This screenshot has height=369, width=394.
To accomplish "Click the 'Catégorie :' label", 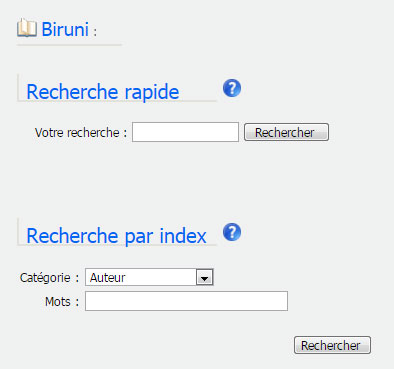I will click(x=49, y=277).
